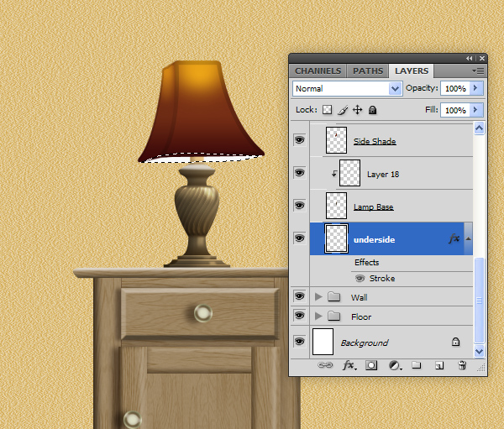Enable Lock Image Pixels brush icon

click(343, 110)
